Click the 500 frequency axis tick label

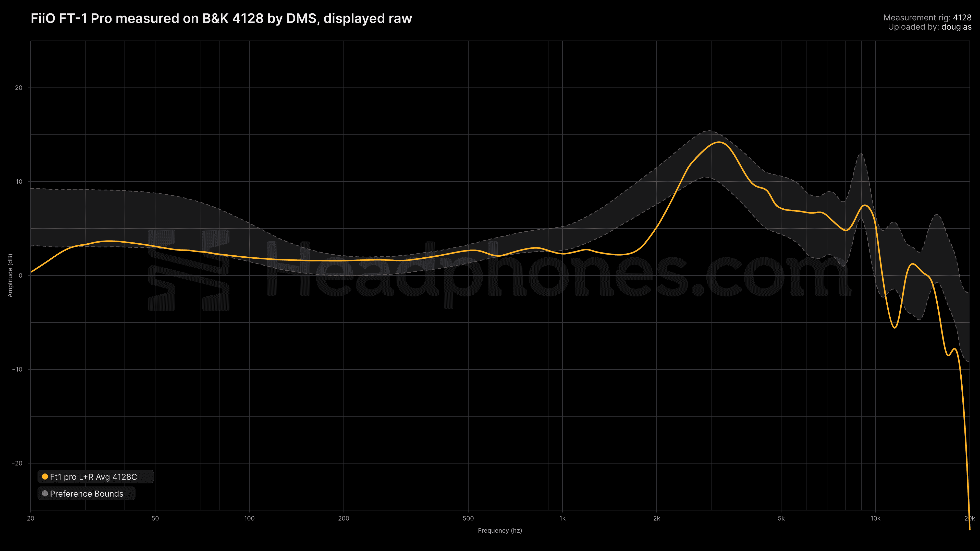click(468, 518)
